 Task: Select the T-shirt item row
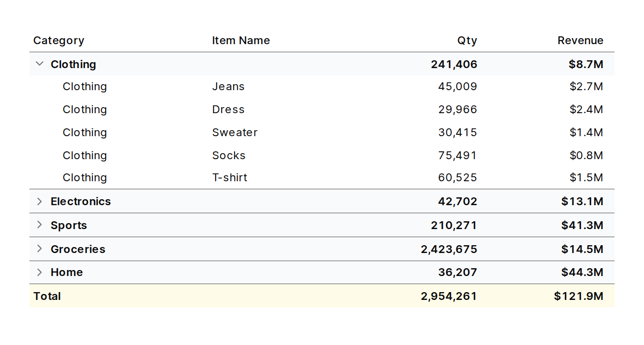tap(230, 178)
